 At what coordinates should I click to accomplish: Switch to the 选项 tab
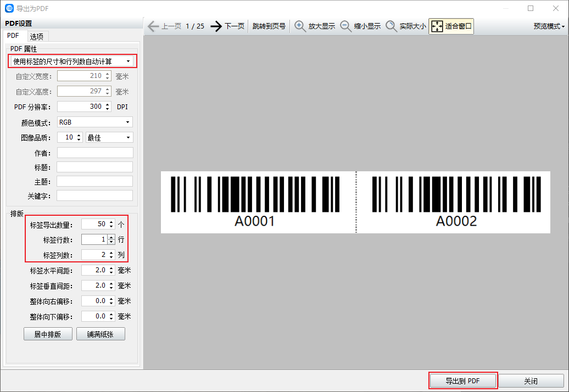pos(37,36)
